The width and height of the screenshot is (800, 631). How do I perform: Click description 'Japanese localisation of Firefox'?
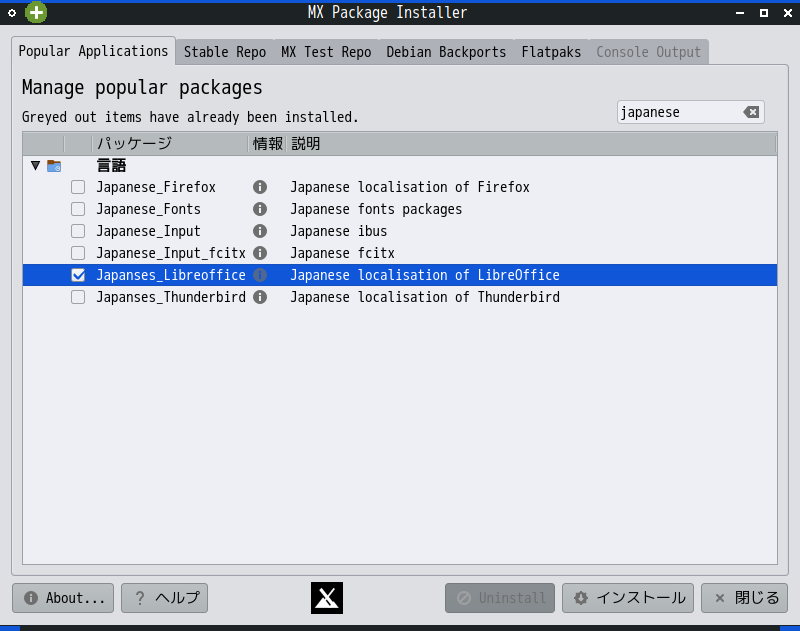pyautogui.click(x=410, y=187)
